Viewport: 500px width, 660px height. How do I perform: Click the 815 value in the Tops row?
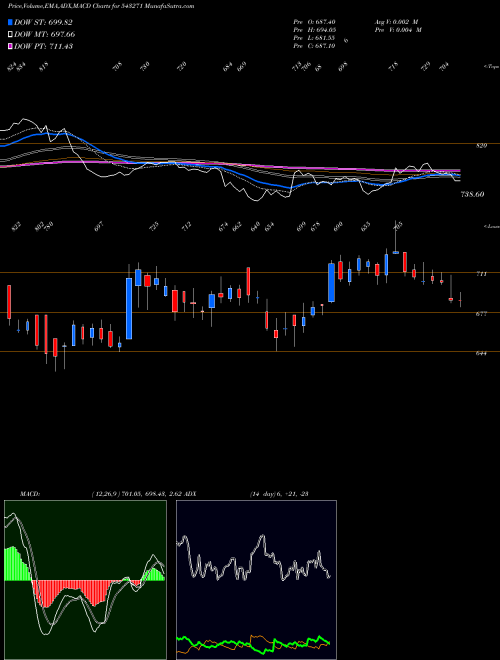44,67
